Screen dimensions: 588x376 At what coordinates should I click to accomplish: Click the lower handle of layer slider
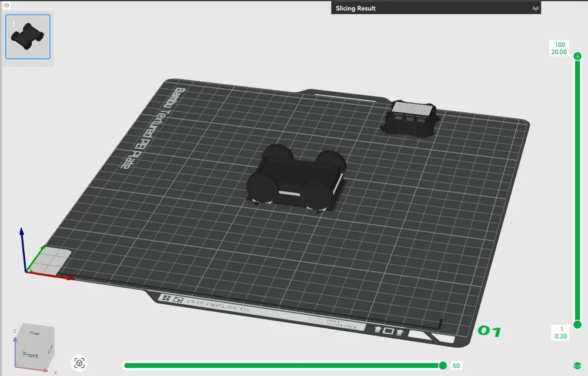[577, 324]
